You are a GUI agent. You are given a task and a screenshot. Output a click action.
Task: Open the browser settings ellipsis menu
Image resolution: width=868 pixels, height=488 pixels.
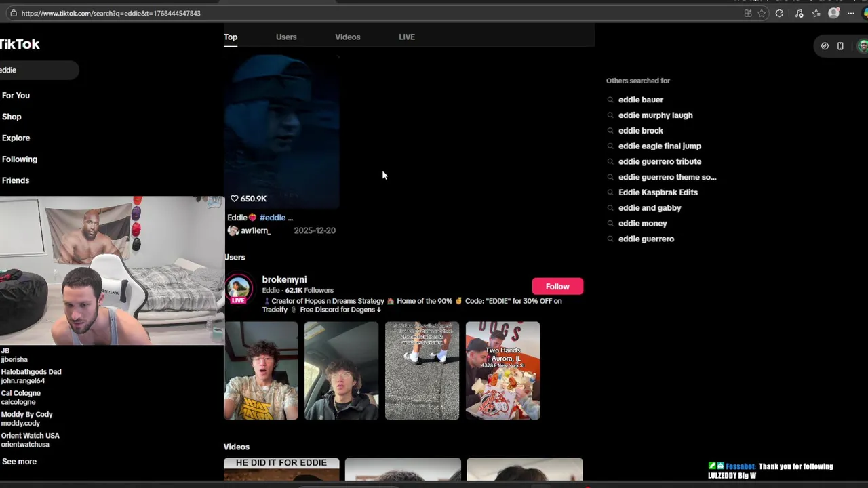pos(851,13)
